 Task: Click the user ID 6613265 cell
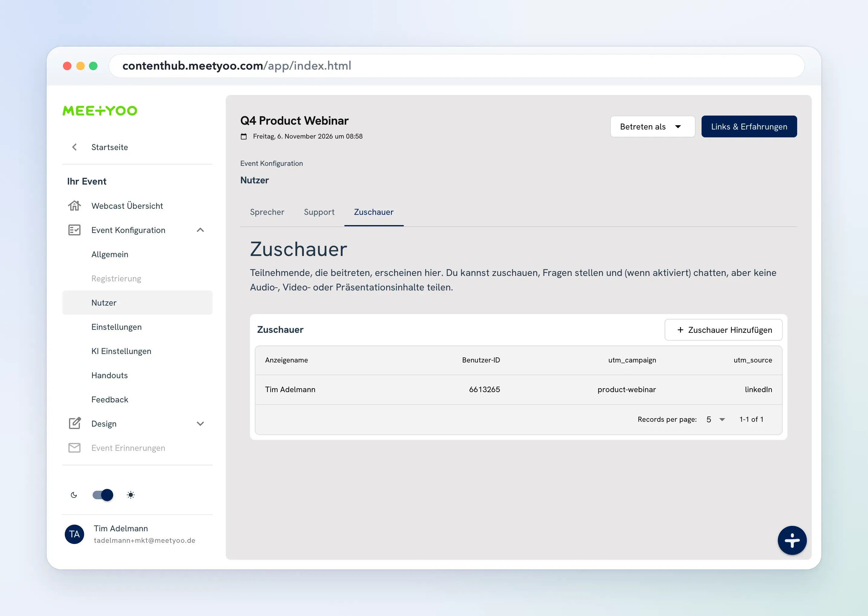pos(485,390)
